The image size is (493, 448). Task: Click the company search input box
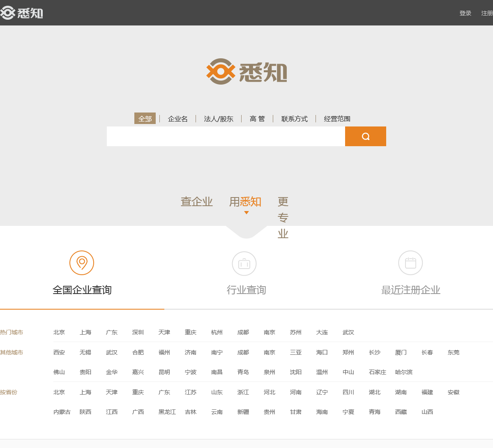(x=226, y=136)
